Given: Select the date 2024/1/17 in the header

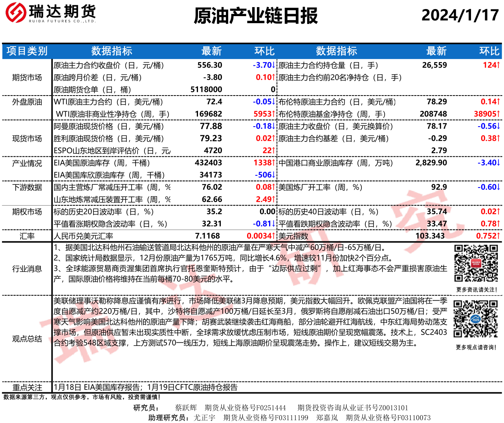Looking at the screenshot, I should [460, 15].
